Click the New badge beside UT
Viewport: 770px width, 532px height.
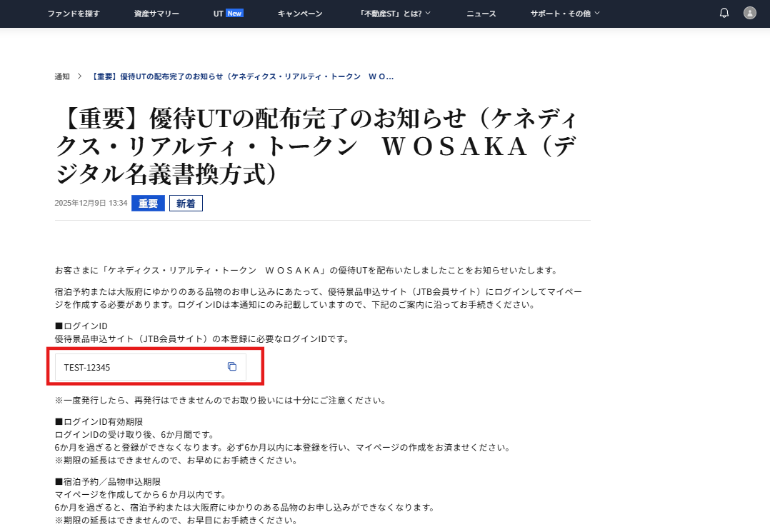pyautogui.click(x=234, y=14)
